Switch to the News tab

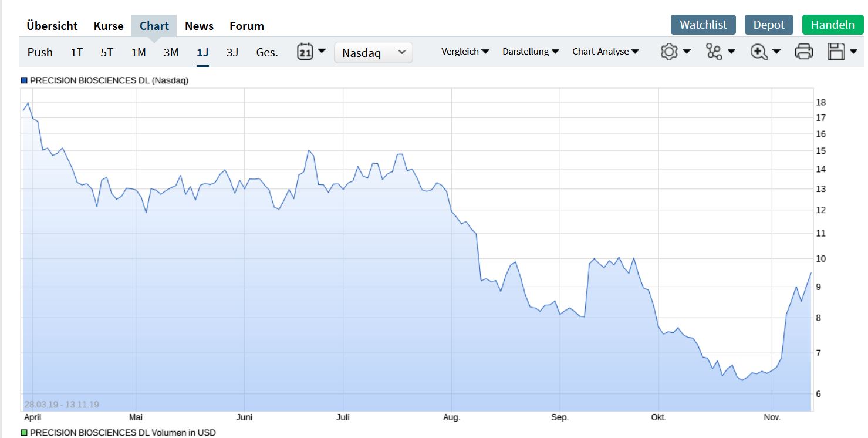(x=199, y=26)
